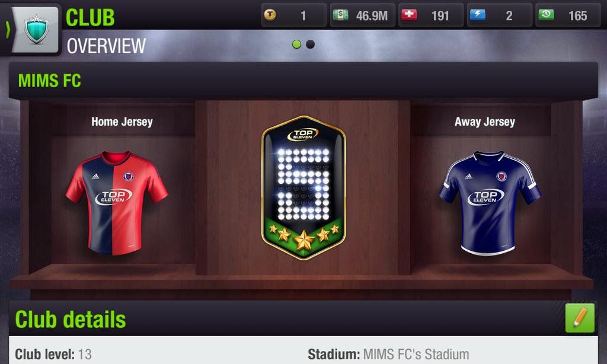Tap the green rest pack icon
This screenshot has height=364, width=607.
(546, 15)
